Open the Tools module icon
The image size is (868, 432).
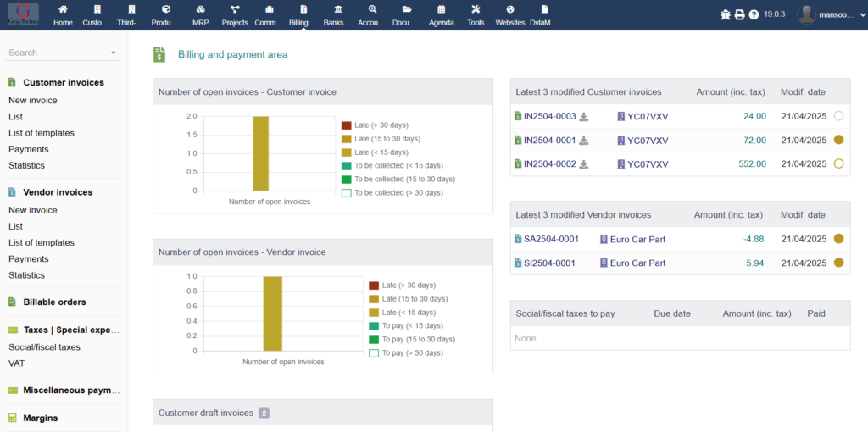pyautogui.click(x=476, y=14)
